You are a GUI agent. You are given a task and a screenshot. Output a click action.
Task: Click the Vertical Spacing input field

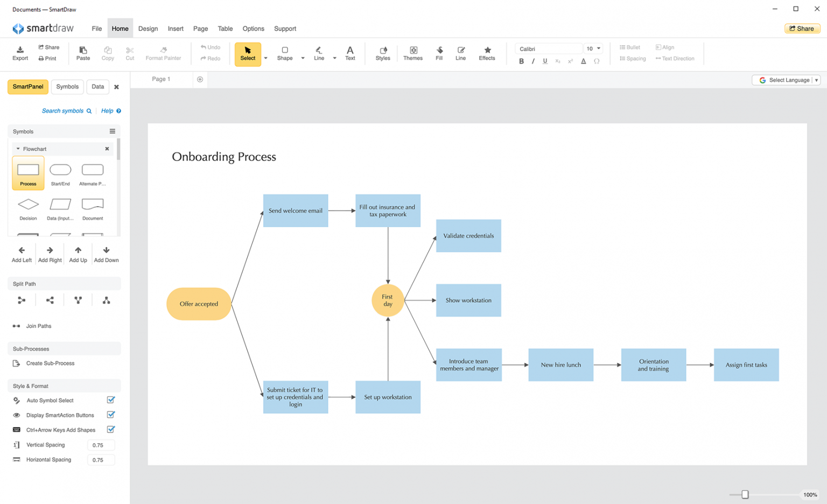point(101,445)
